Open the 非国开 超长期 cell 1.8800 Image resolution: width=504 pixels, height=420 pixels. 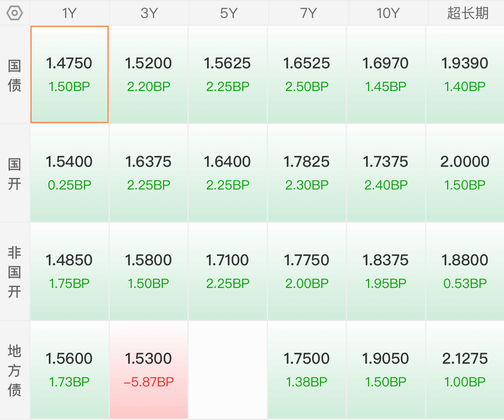tap(465, 272)
